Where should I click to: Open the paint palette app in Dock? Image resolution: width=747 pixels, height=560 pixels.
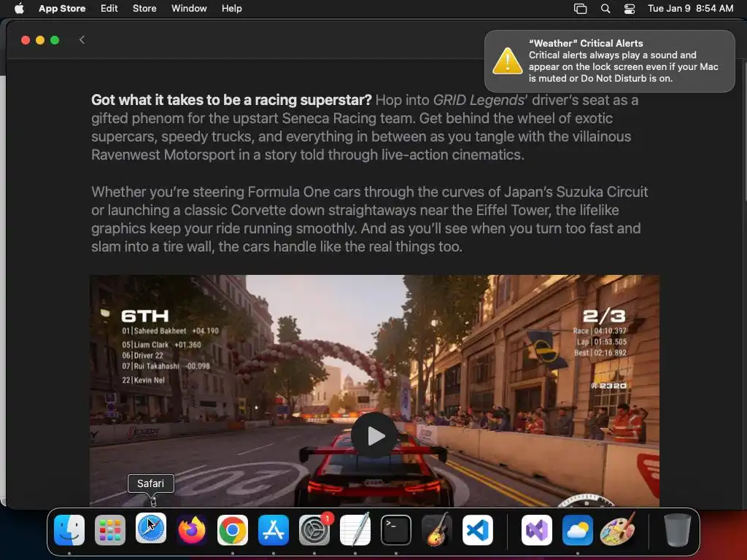(618, 529)
